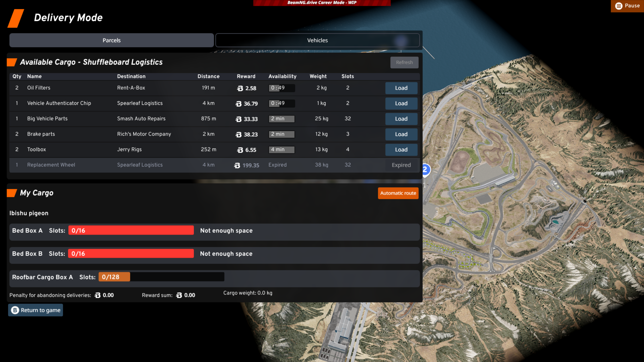The width and height of the screenshot is (644, 362).
Task: Click the BeamBucks icon beside 33.33
Action: (238, 119)
